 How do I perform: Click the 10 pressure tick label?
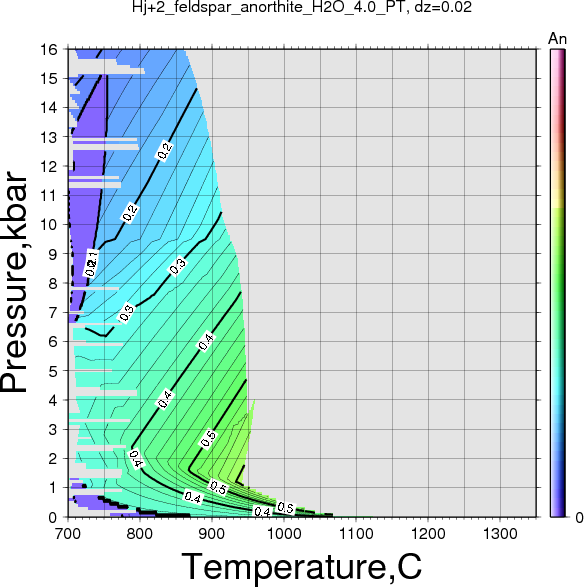tap(49, 225)
